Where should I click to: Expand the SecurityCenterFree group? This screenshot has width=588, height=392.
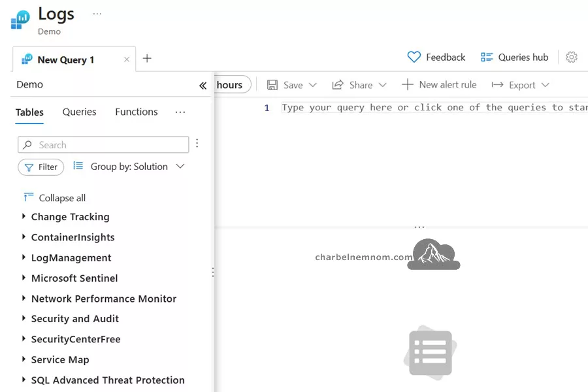(24, 338)
